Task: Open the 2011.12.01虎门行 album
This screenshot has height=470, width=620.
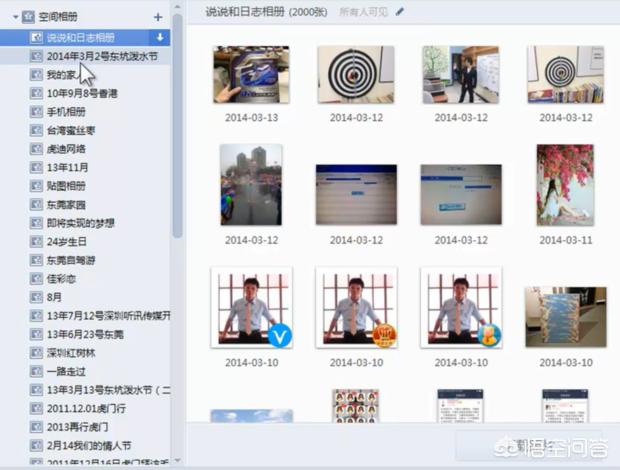Action: (x=86, y=409)
